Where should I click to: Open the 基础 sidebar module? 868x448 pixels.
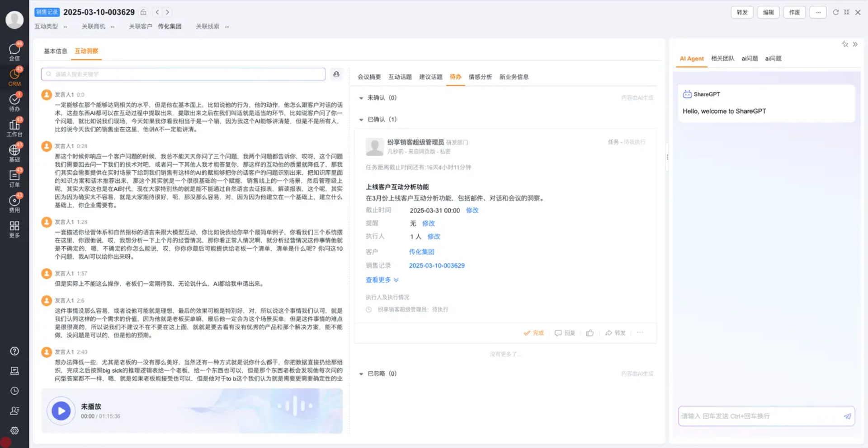tap(14, 153)
